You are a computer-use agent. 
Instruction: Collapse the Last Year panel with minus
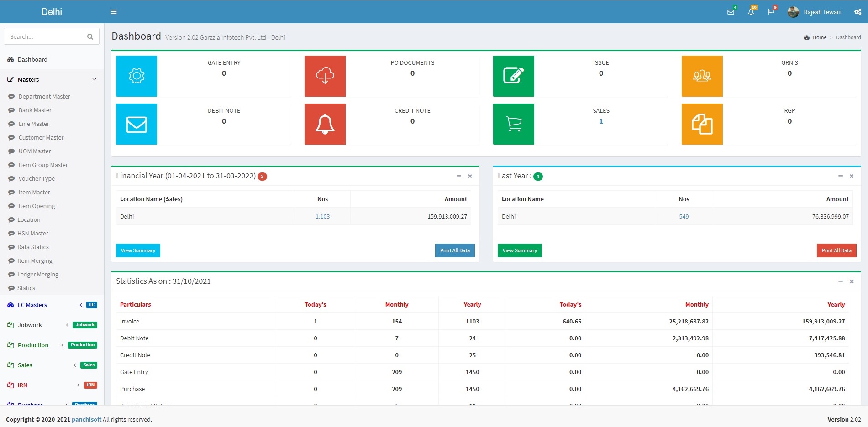(841, 176)
